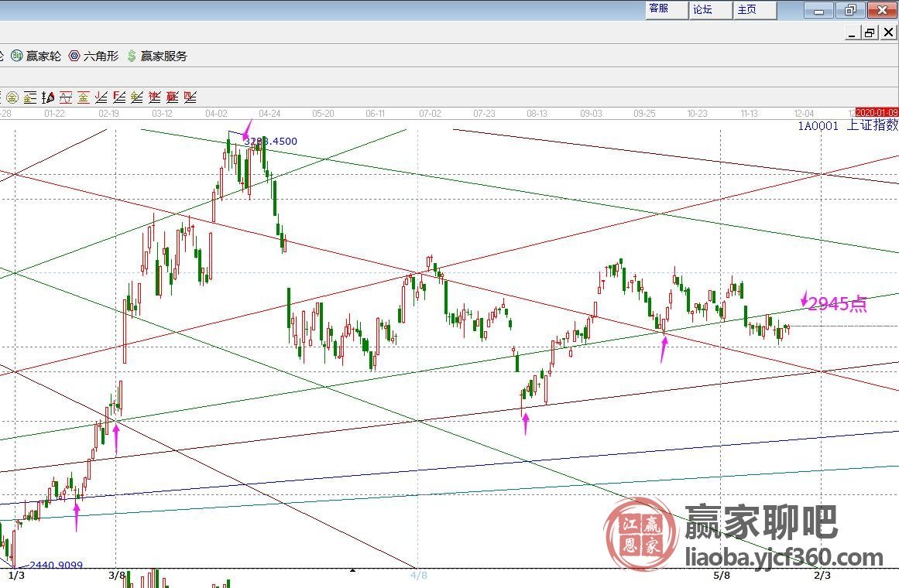Select the yellow 金 angle lines tool
Screen dimensions: 899x588
tap(137, 97)
